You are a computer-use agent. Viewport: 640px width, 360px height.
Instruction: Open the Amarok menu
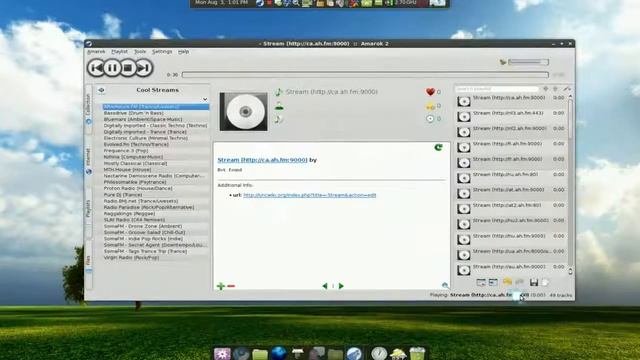tap(96, 52)
